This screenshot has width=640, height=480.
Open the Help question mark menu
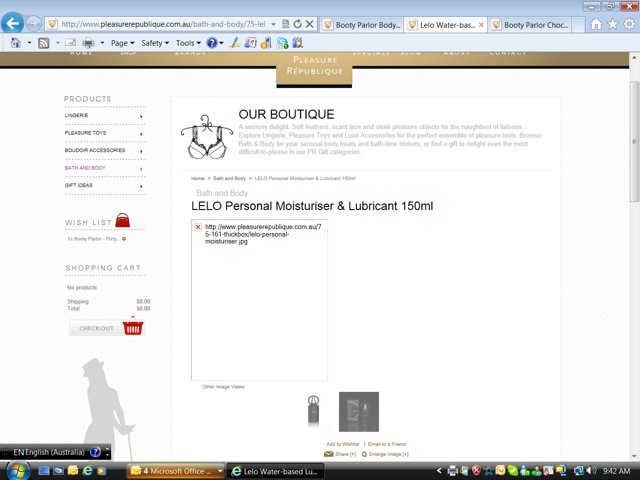click(x=215, y=42)
